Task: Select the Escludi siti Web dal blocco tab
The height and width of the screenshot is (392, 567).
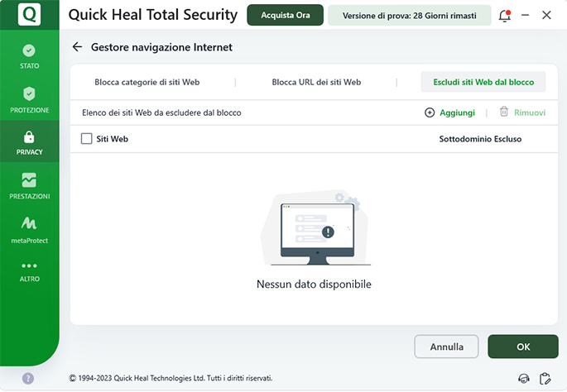Action: click(483, 83)
